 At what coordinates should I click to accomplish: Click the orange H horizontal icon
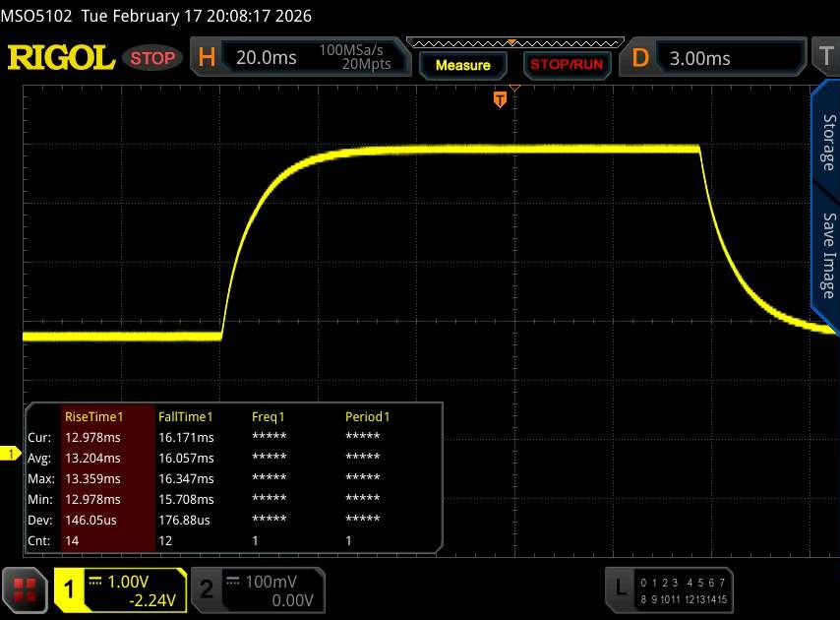point(207,58)
